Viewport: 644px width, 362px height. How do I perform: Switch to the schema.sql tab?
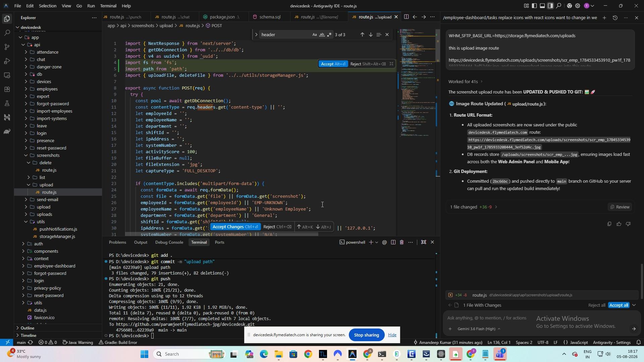270,17
